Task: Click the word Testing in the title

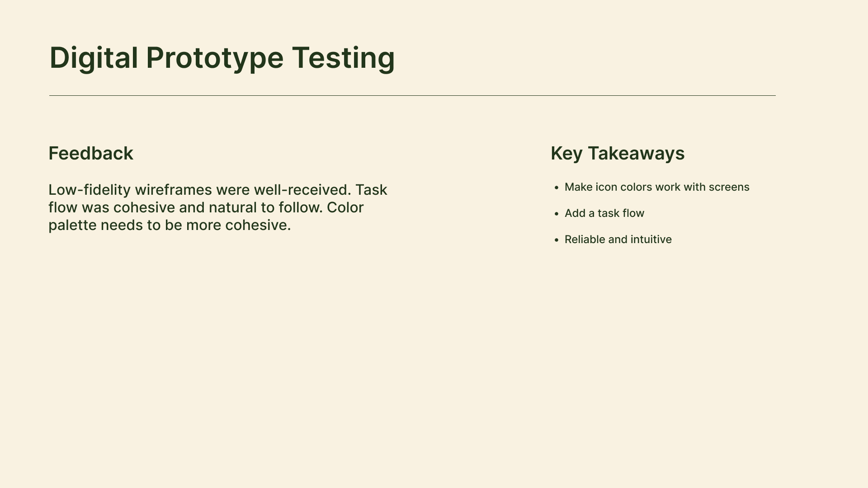Action: (343, 58)
